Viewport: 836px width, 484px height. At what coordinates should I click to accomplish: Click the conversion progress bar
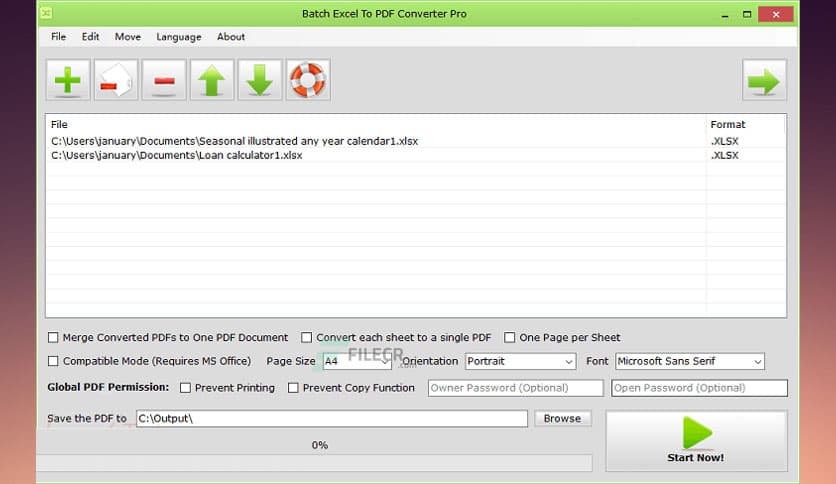tap(315, 463)
